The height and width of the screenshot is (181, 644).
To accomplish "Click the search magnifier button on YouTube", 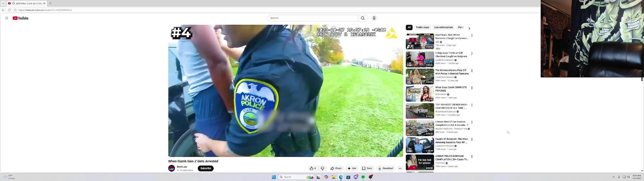I will point(363,18).
